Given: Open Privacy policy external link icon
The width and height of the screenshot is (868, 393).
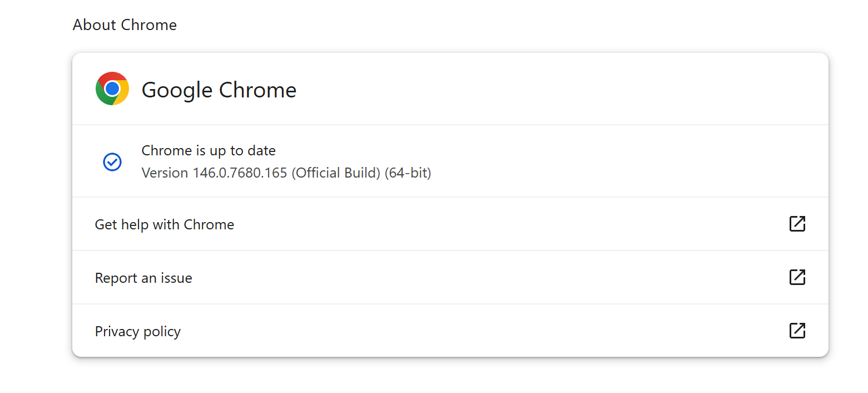Looking at the screenshot, I should tap(797, 331).
